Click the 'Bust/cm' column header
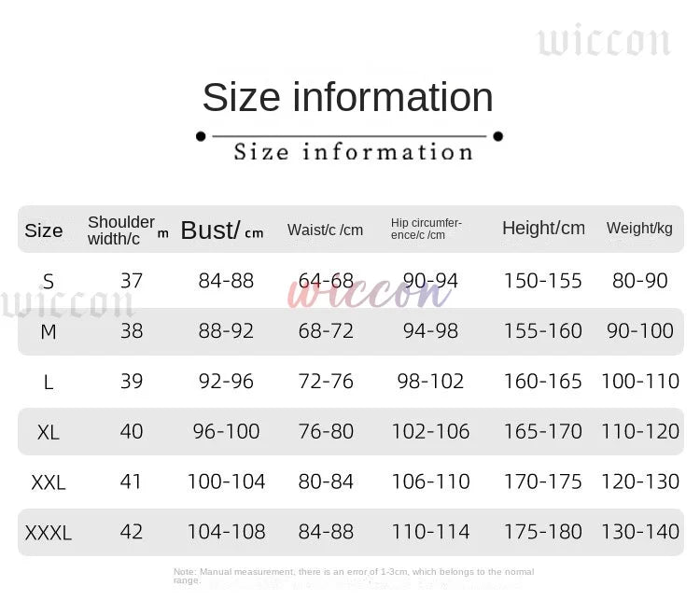This screenshot has height=600, width=700. coord(222,230)
